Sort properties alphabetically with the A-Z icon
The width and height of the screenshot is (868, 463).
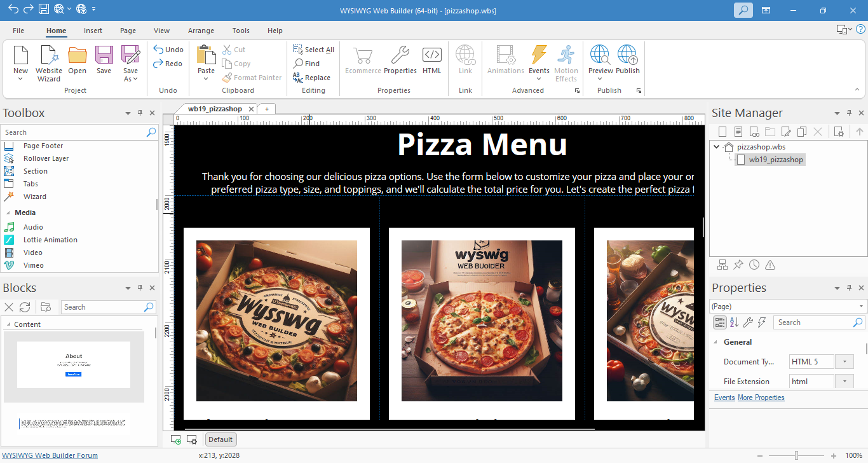pyautogui.click(x=734, y=322)
